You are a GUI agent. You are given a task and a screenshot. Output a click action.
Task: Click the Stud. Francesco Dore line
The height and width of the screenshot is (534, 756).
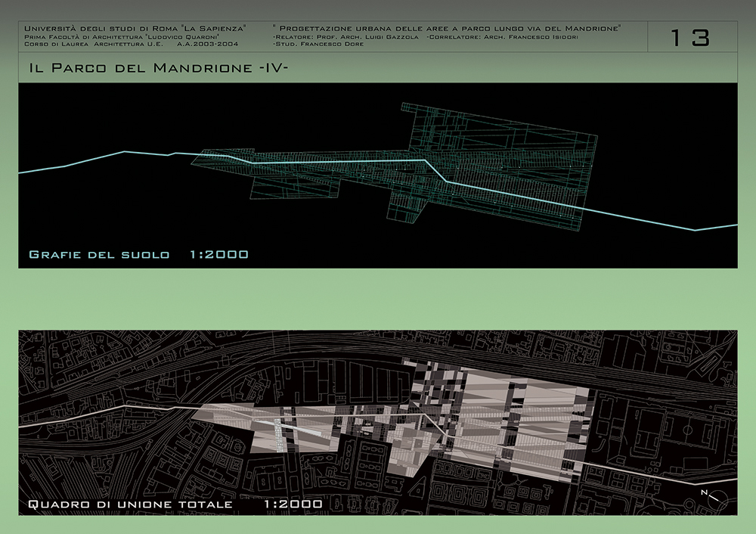318,45
